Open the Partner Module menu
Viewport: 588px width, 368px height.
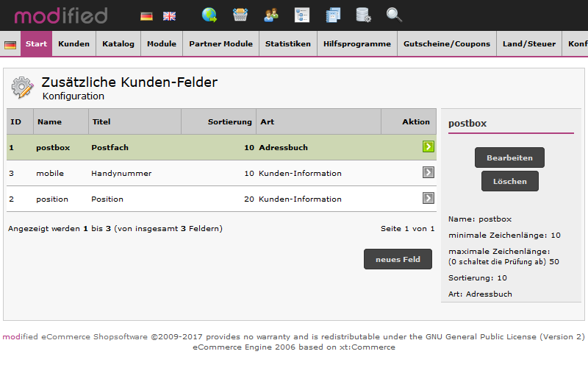click(x=221, y=44)
